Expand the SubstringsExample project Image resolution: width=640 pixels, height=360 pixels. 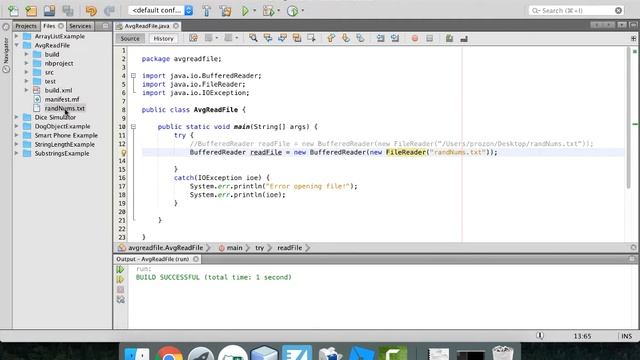tap(16, 153)
